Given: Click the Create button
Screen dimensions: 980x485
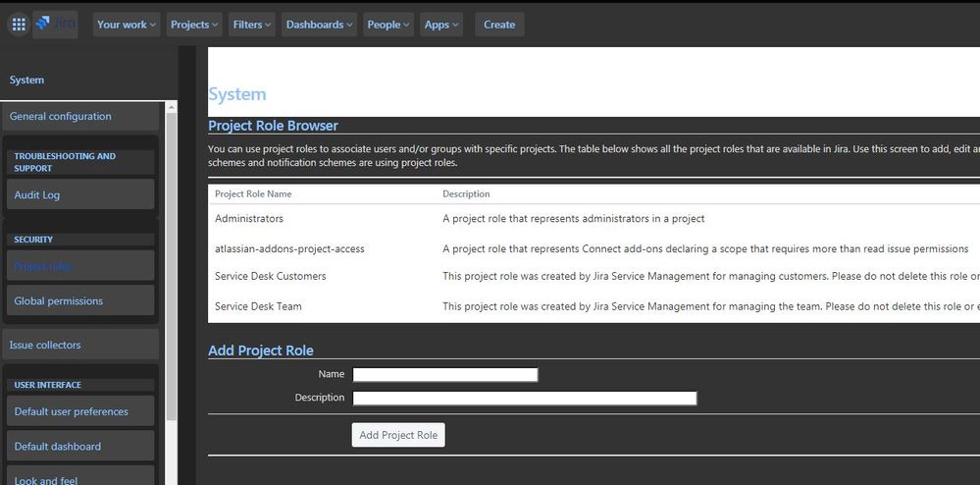Looking at the screenshot, I should (499, 25).
